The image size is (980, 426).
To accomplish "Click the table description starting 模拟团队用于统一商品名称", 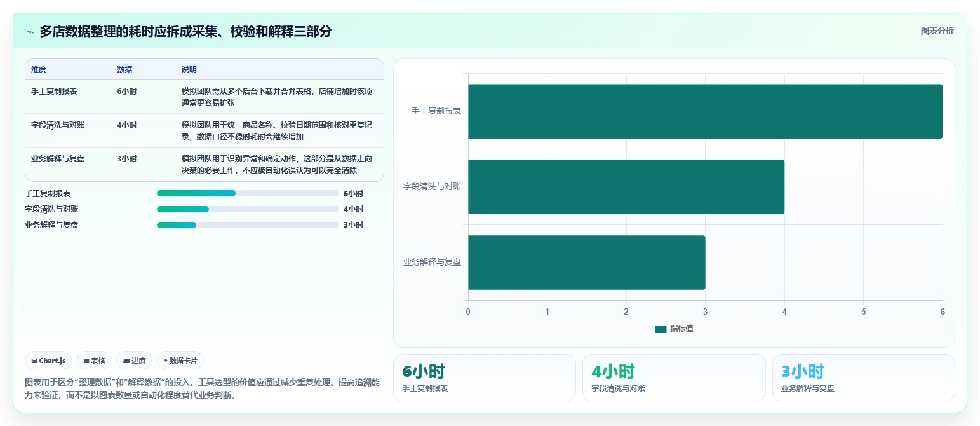I will (x=277, y=130).
